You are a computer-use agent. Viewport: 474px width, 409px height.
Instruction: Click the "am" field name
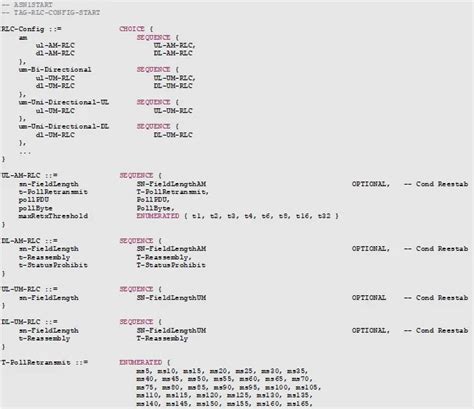(x=23, y=38)
